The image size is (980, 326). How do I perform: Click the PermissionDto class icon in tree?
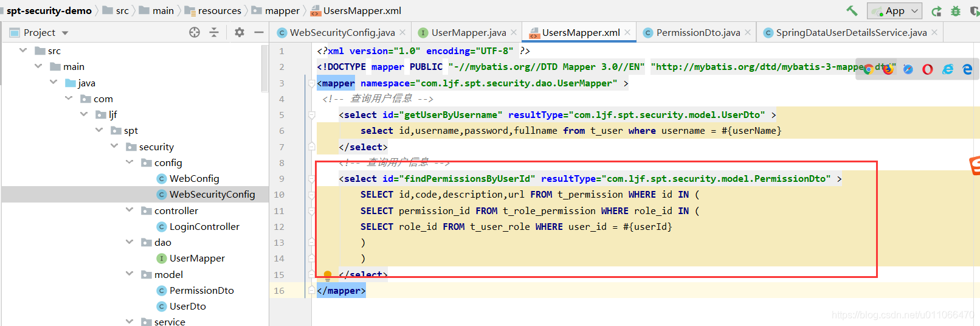[x=162, y=291]
